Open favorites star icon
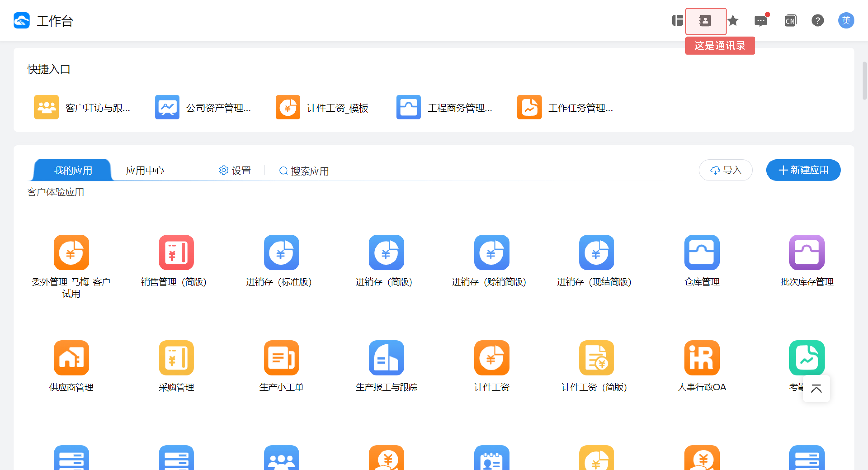 tap(733, 21)
